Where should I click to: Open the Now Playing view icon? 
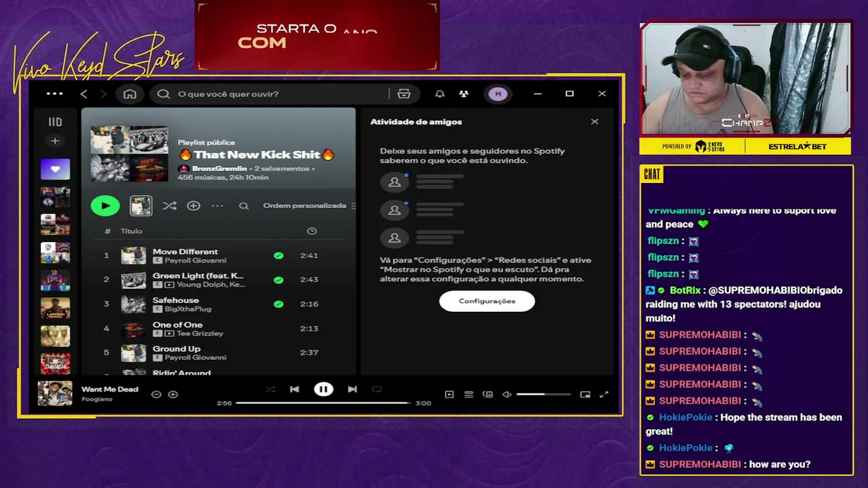click(449, 394)
